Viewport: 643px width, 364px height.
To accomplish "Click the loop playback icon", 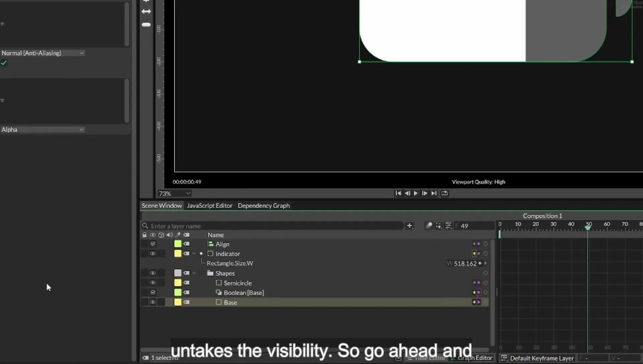I will click(444, 193).
